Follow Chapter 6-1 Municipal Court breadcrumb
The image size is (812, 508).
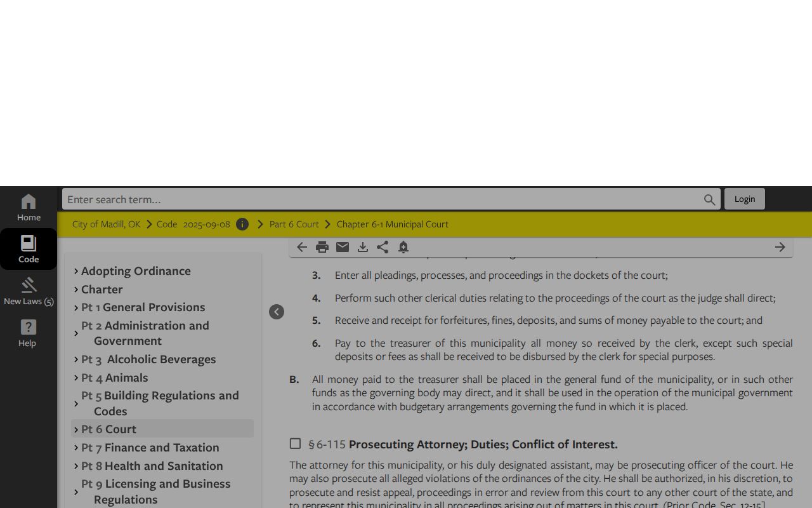pyautogui.click(x=393, y=224)
